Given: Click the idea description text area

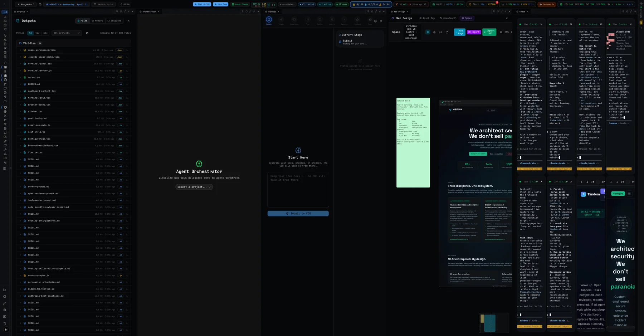Looking at the screenshot, I should (x=298, y=190).
